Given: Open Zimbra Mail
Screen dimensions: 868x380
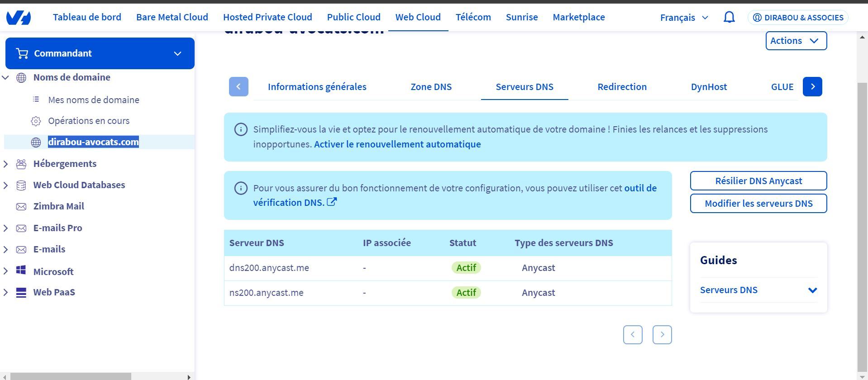Looking at the screenshot, I should 59,206.
